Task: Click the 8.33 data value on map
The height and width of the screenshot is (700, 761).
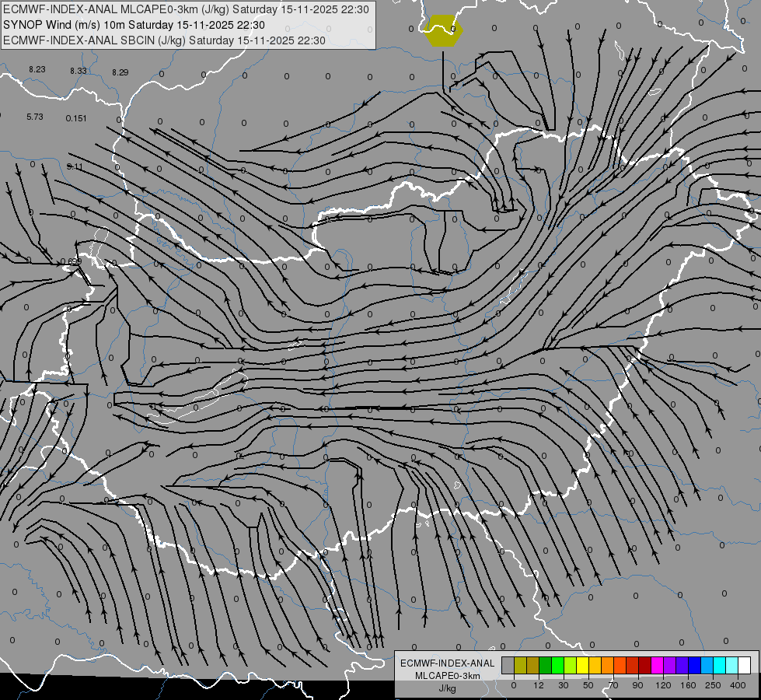Action: click(x=79, y=71)
